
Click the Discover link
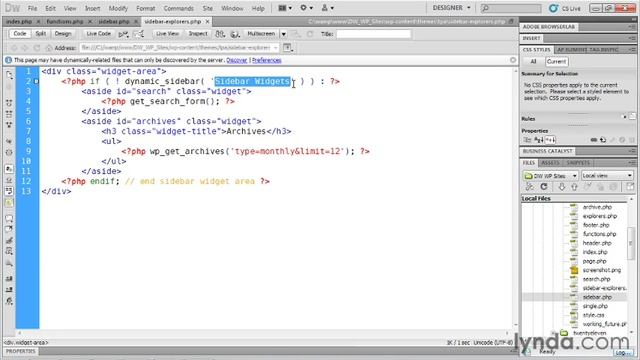tap(237, 60)
